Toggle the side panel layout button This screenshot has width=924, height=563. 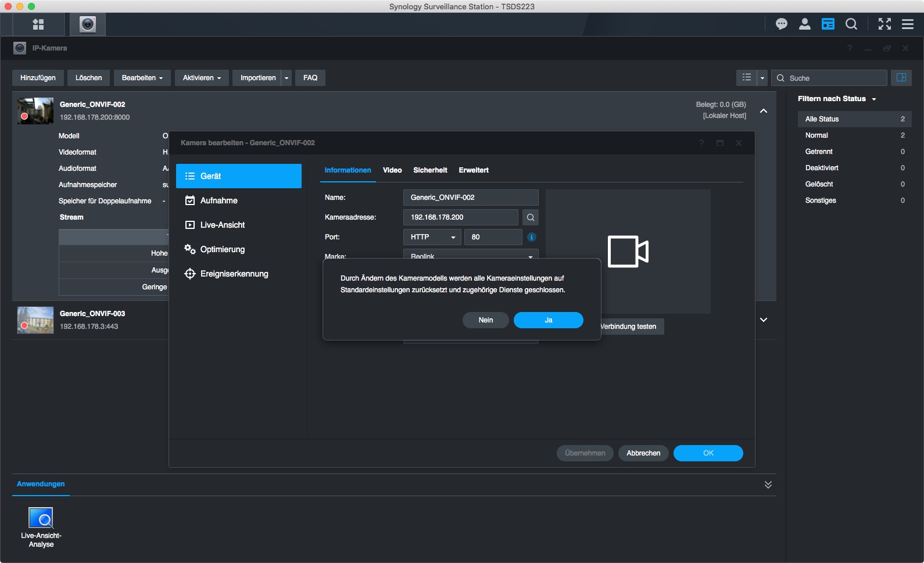click(901, 78)
